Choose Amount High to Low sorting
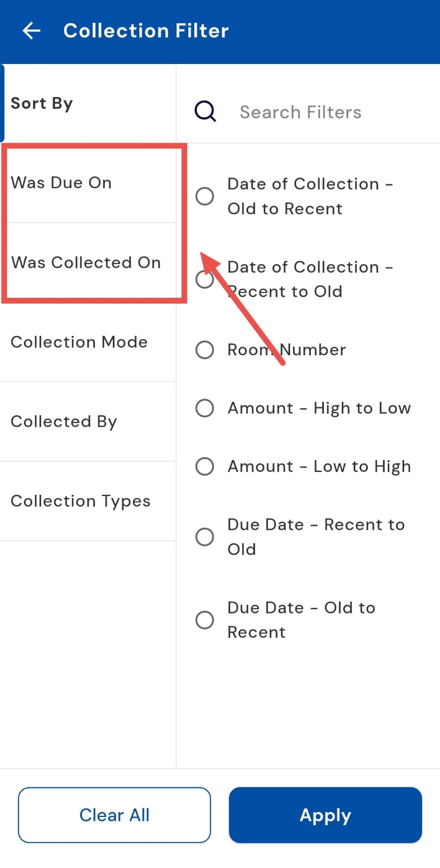The image size is (440, 868). click(x=205, y=408)
